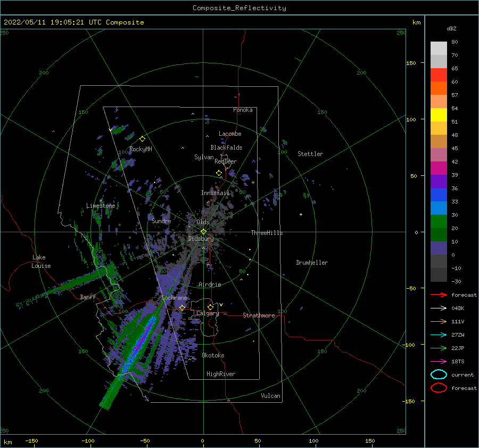
Task: Click the orange 57-60 dBZ swatch
Action: [439, 88]
